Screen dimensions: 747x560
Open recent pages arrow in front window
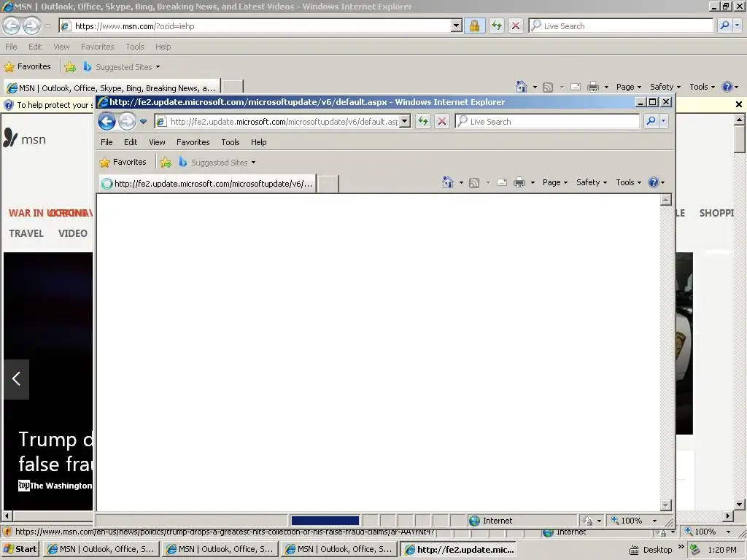tap(144, 122)
